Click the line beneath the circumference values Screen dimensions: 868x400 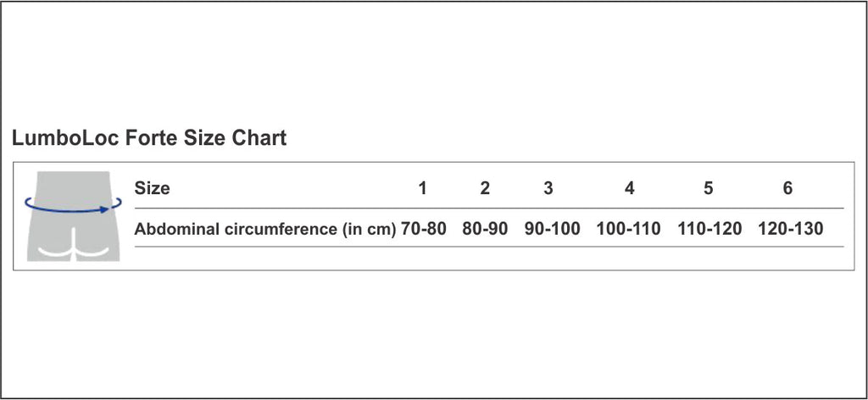pos(488,247)
